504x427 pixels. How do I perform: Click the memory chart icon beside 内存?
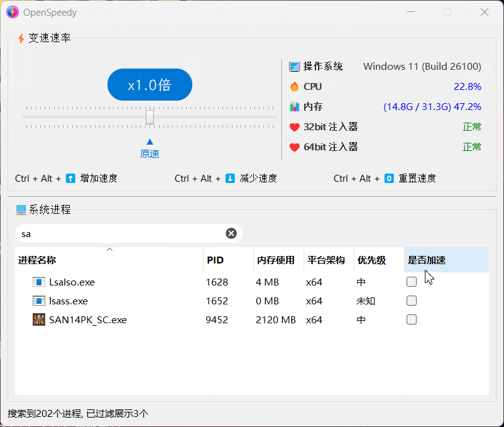coord(293,106)
